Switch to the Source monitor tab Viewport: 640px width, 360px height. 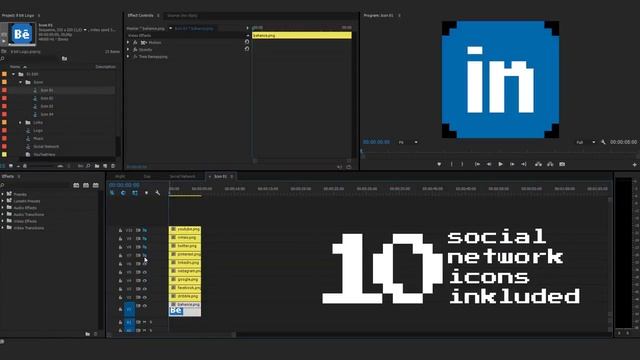pos(182,16)
